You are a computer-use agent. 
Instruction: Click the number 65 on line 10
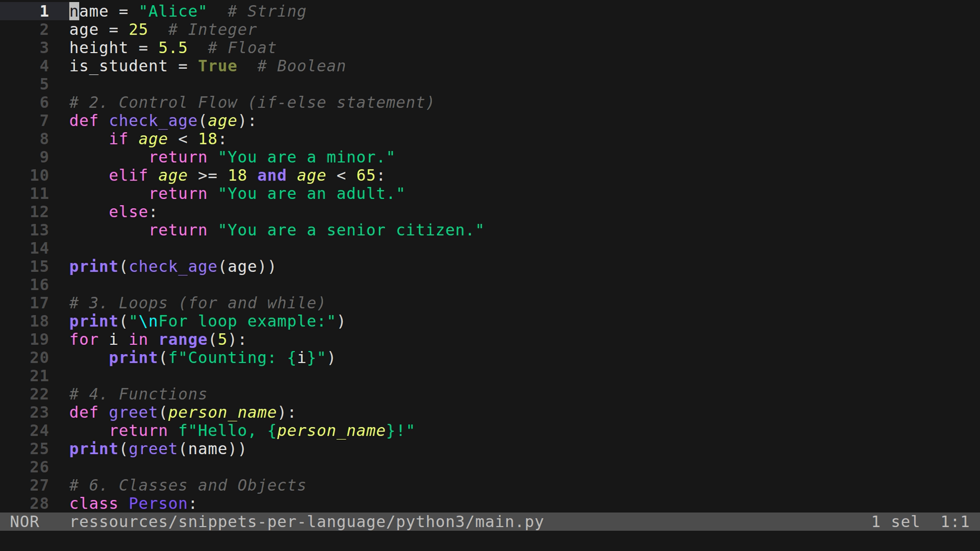click(366, 176)
